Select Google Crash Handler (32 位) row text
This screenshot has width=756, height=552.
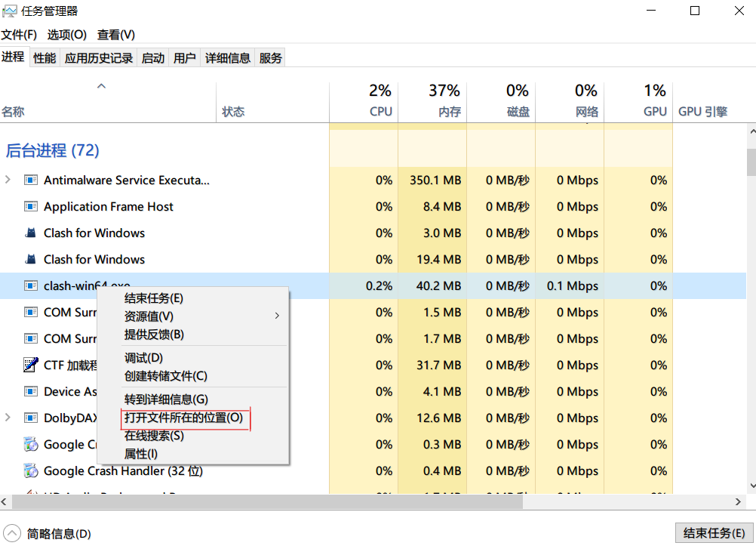pyautogui.click(x=123, y=470)
